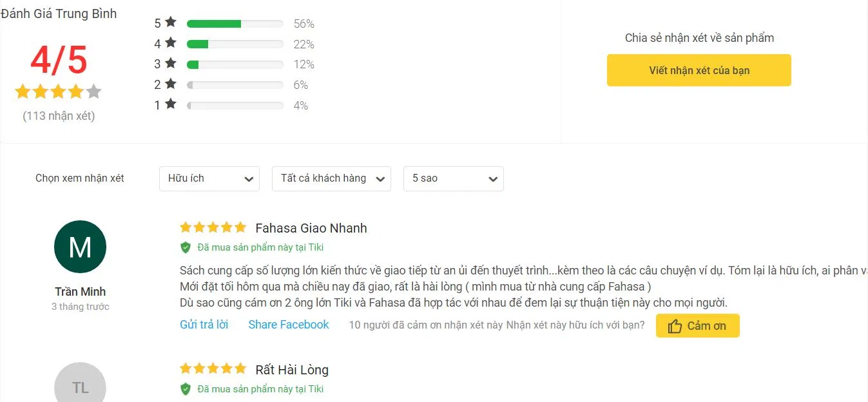Click the 56% five-star progress bar

[x=235, y=23]
